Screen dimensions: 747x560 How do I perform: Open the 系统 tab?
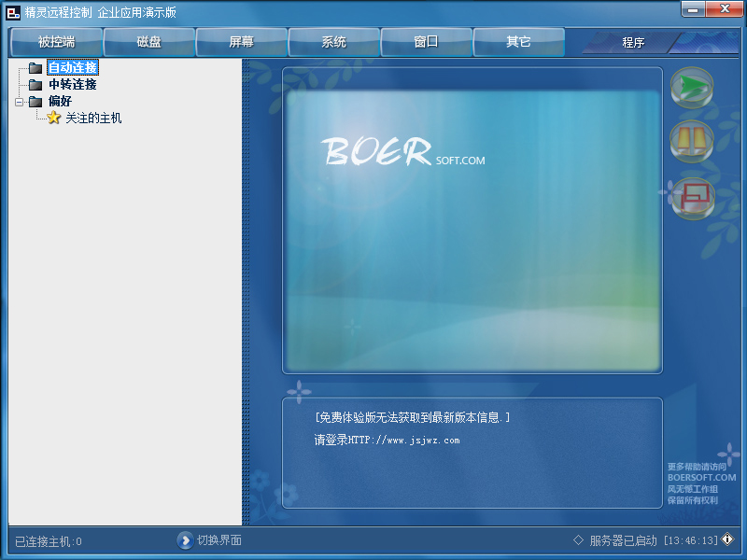pyautogui.click(x=333, y=41)
